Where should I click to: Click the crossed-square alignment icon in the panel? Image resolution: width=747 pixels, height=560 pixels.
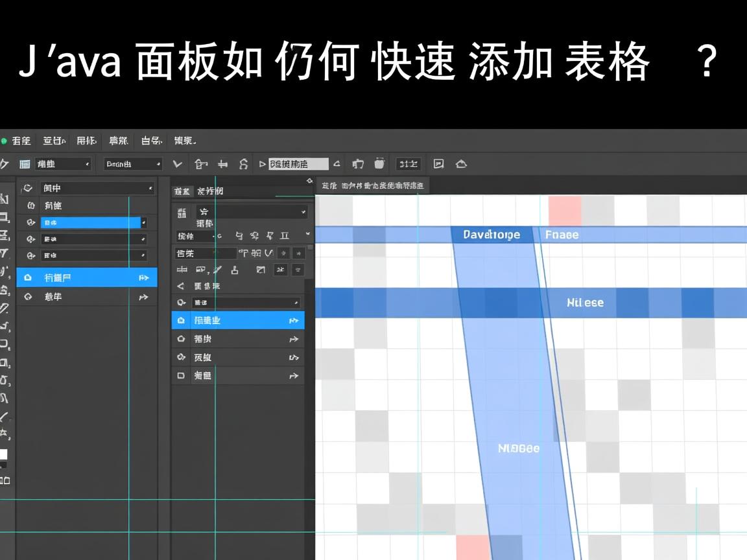coord(260,270)
